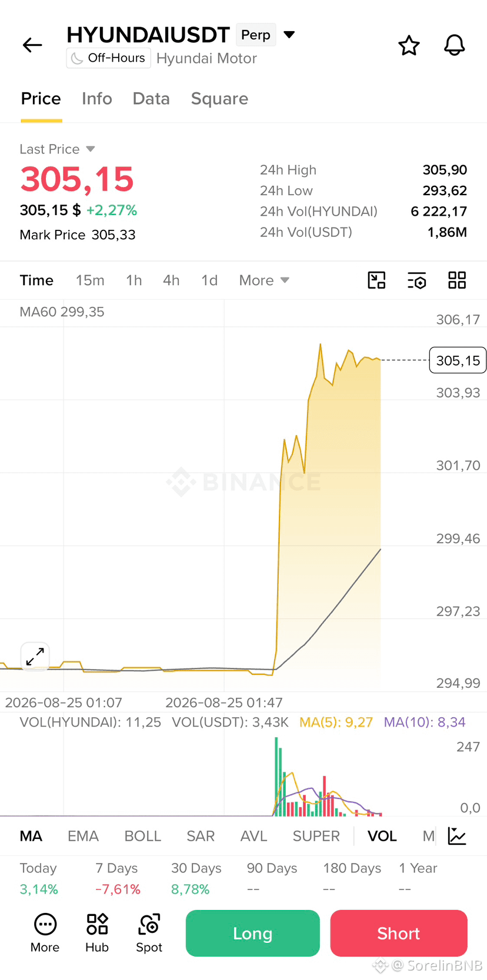Open the multi-chart grid icon

(457, 280)
